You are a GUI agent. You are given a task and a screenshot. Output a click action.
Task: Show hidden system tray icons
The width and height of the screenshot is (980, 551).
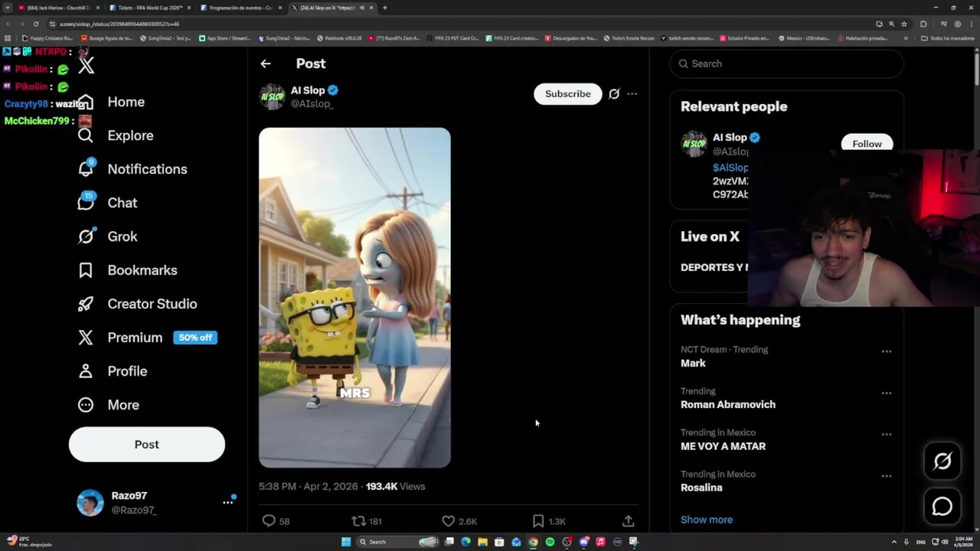pos(894,542)
